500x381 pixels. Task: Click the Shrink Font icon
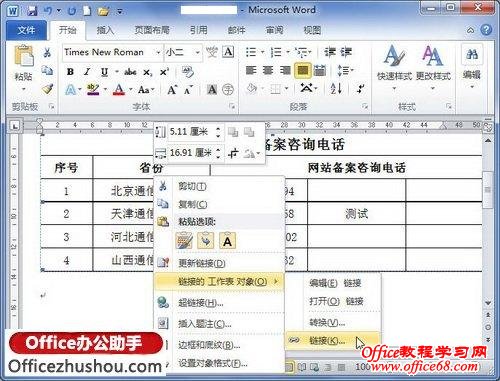pyautogui.click(x=188, y=89)
